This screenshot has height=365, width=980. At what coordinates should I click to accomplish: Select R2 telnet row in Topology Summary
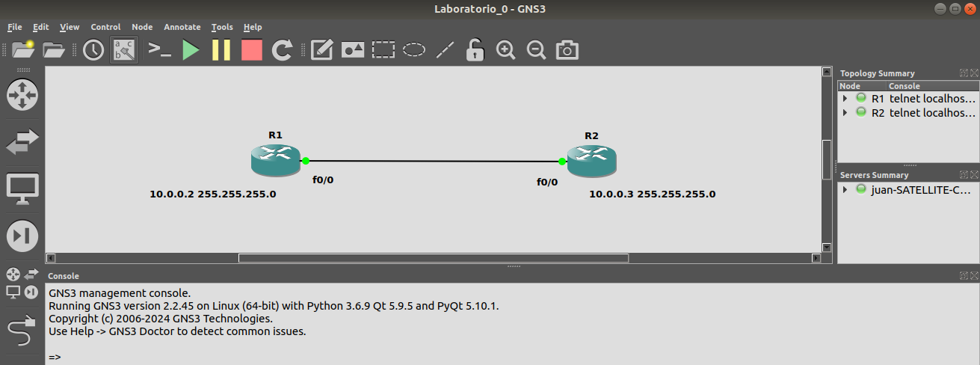coord(908,113)
